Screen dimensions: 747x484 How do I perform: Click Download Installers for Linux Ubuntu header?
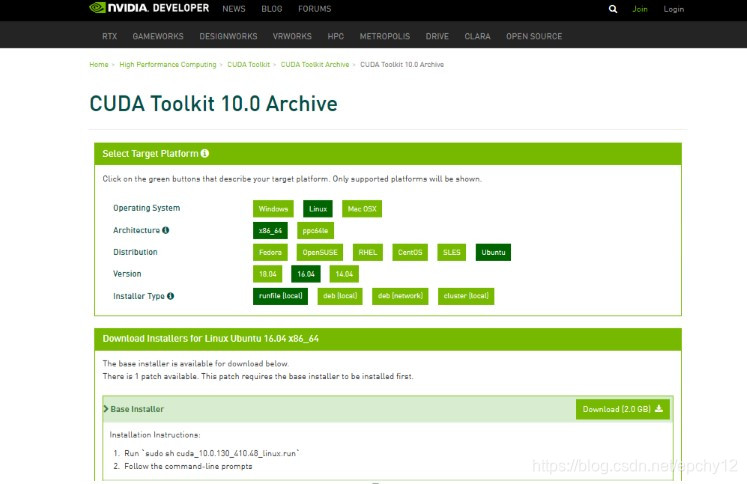[211, 338]
